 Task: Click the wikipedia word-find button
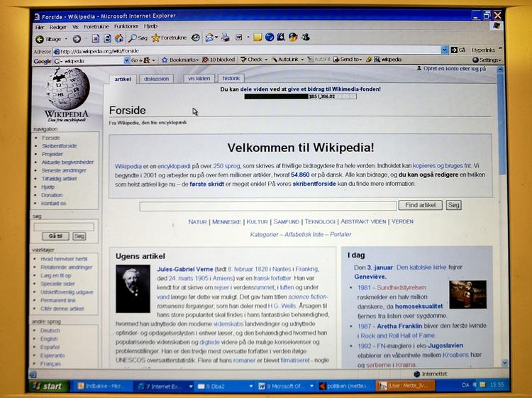pyautogui.click(x=388, y=60)
